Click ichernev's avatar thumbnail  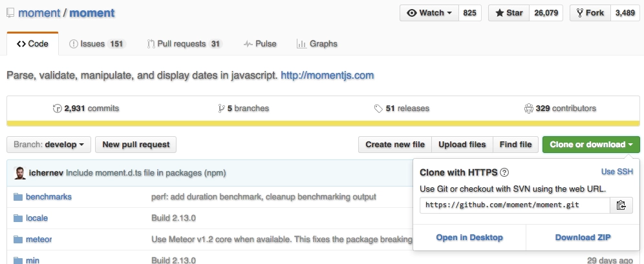pyautogui.click(x=20, y=173)
